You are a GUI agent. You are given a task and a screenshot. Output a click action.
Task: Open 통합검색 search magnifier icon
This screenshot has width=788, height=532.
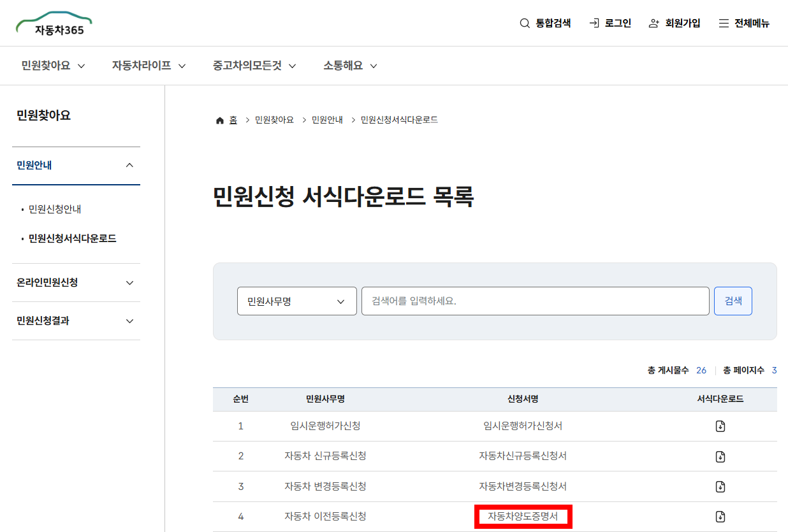pyautogui.click(x=525, y=24)
